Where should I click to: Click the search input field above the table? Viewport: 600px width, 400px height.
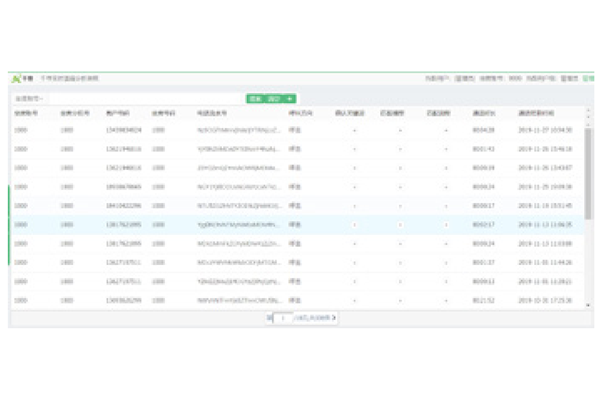point(146,99)
